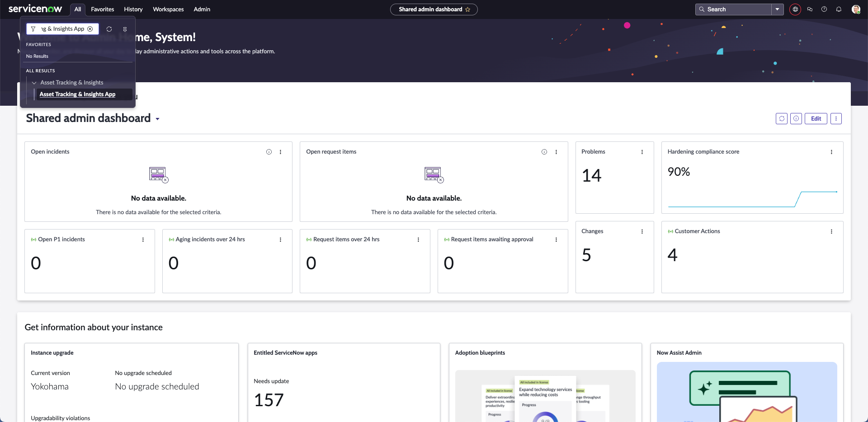This screenshot has height=422, width=868.
Task: Open the Customer Actions options menu
Action: 831,231
